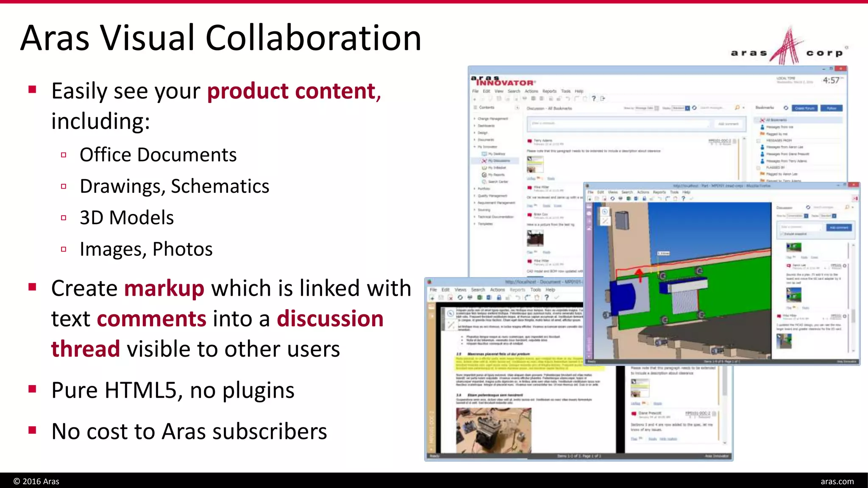The width and height of the screenshot is (868, 488).
Task: Collapse the Contents panel arrow
Action: click(517, 108)
